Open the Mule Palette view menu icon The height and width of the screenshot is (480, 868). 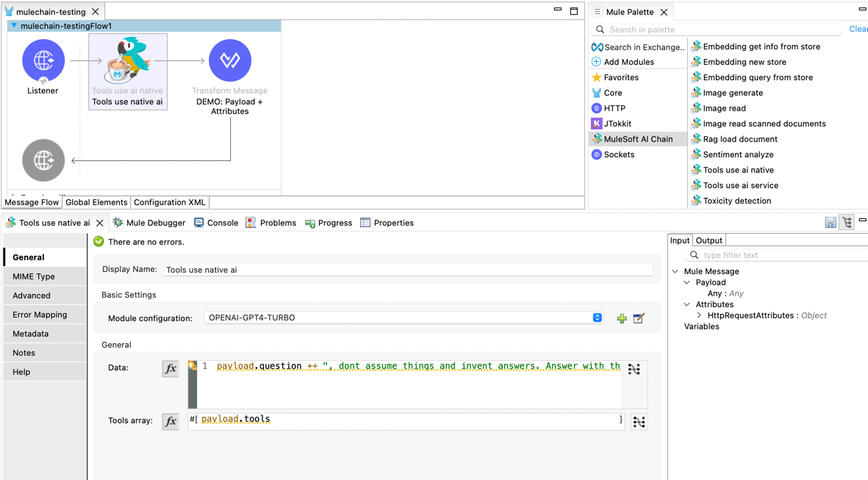598,12
